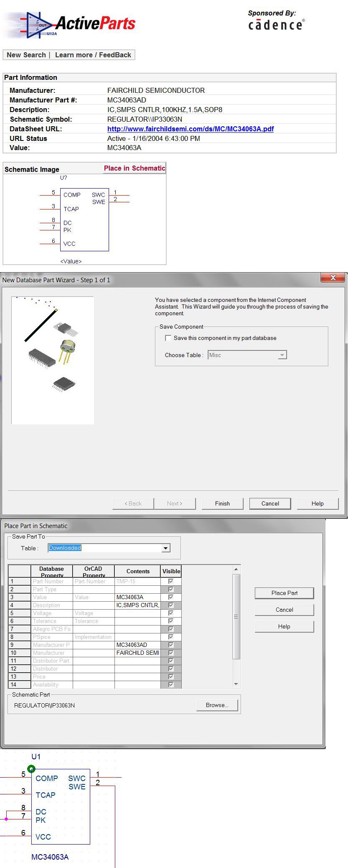Click the scroll down arrow in properties table
This screenshot has height=868, width=348.
[x=236, y=684]
